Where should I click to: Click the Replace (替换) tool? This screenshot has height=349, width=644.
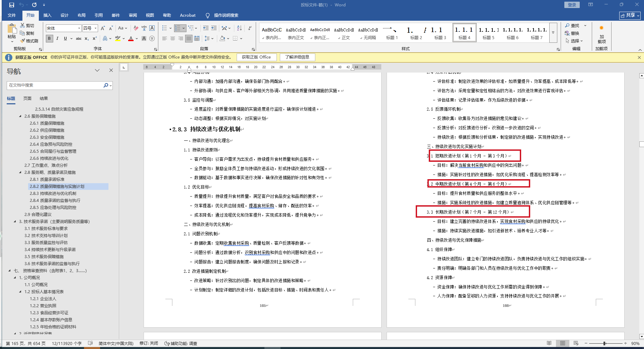pos(572,33)
